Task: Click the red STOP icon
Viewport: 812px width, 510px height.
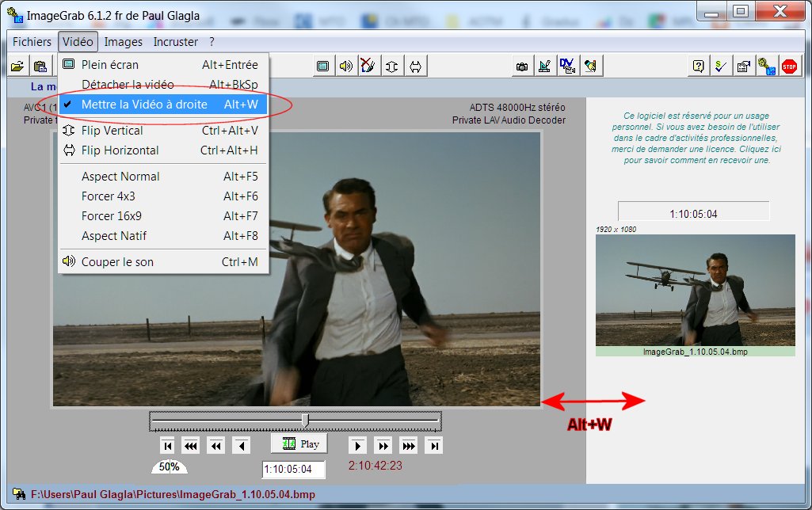Action: tap(789, 67)
